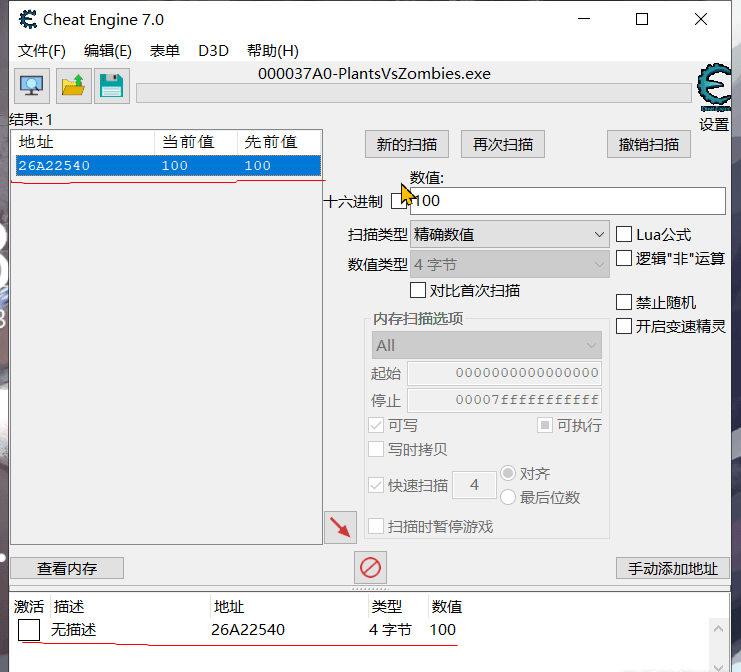Open the 文件(F) menu
Image resolution: width=741 pixels, height=672 pixels.
click(x=41, y=51)
